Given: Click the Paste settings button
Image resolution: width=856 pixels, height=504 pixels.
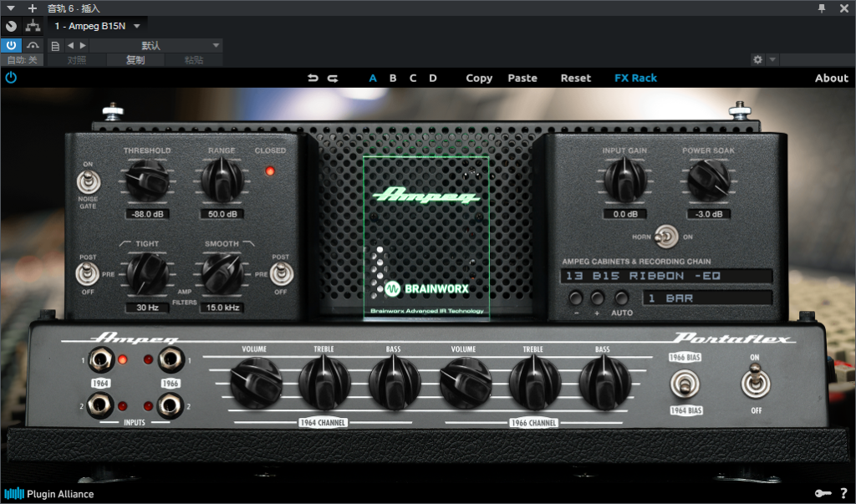Looking at the screenshot, I should tap(522, 78).
